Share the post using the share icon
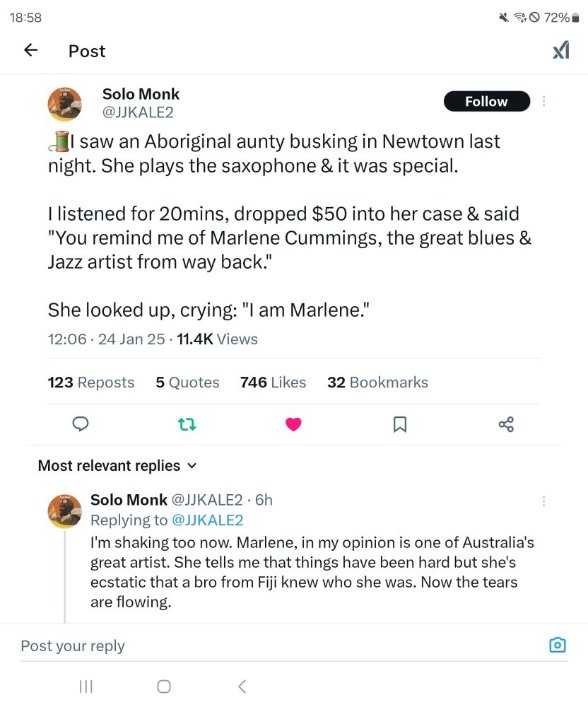This screenshot has width=588, height=707. (506, 424)
